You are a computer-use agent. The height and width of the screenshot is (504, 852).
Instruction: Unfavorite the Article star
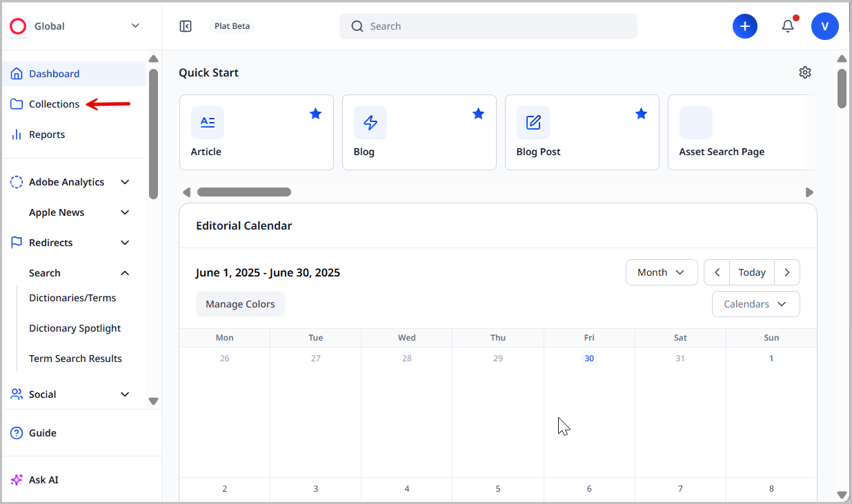click(315, 114)
